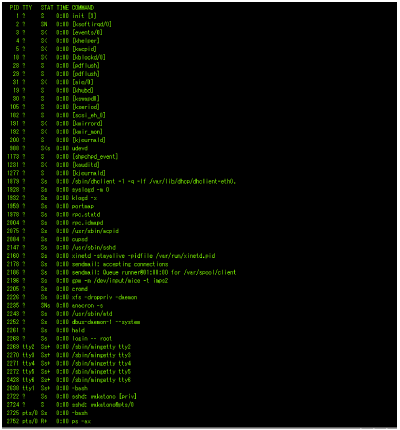Click the /sbin/dhclient command line
Screen dimensions: 400x430
[x=154, y=181]
